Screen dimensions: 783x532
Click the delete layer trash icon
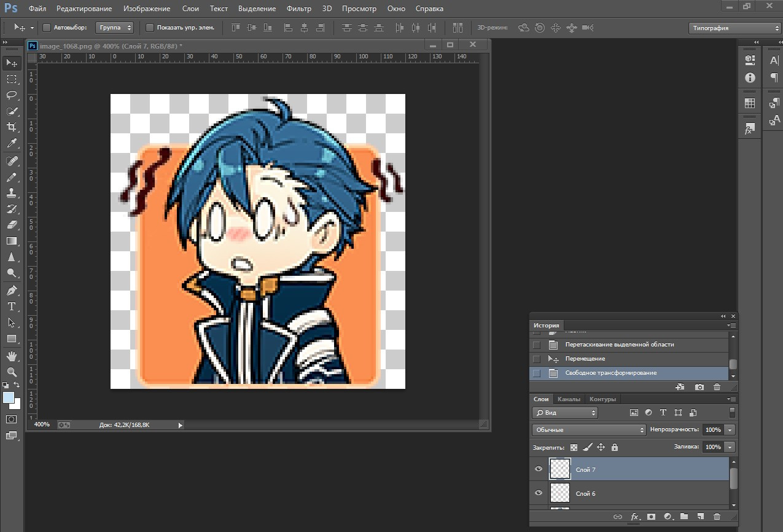point(717,517)
